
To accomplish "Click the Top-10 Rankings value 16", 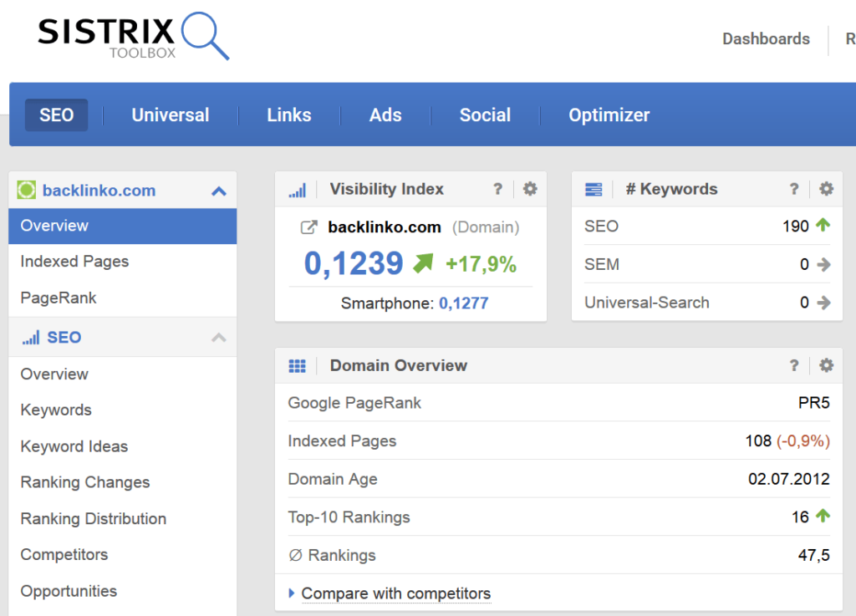I will click(800, 517).
